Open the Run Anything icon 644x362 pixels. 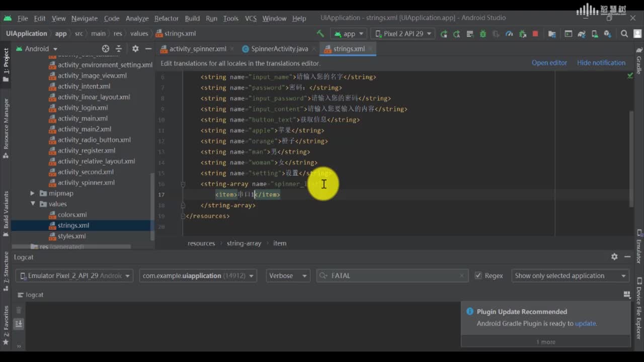tap(569, 34)
